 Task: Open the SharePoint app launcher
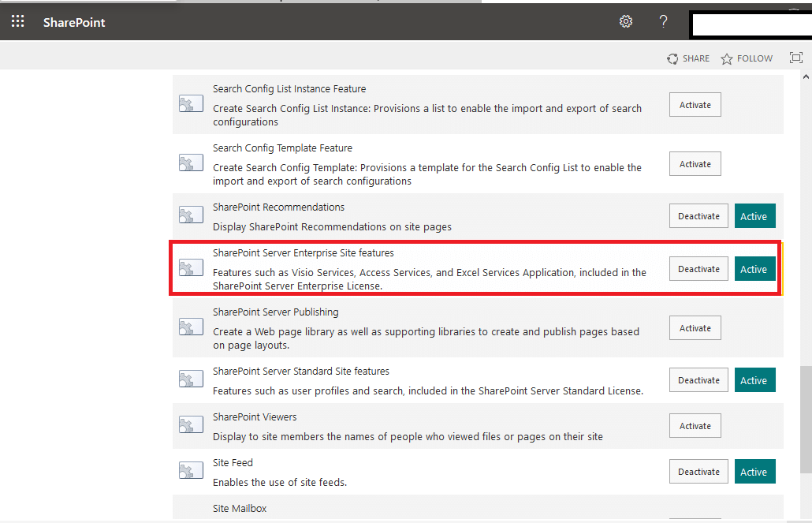17,21
